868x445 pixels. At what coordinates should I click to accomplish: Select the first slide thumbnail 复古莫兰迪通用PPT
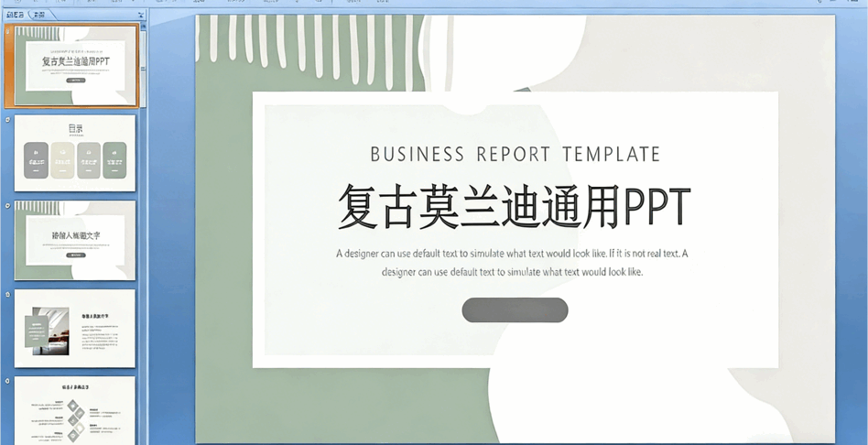75,66
